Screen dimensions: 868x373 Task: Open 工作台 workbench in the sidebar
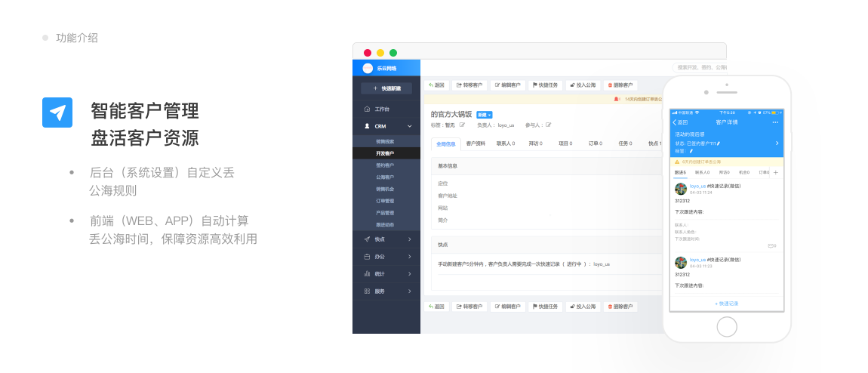click(386, 109)
